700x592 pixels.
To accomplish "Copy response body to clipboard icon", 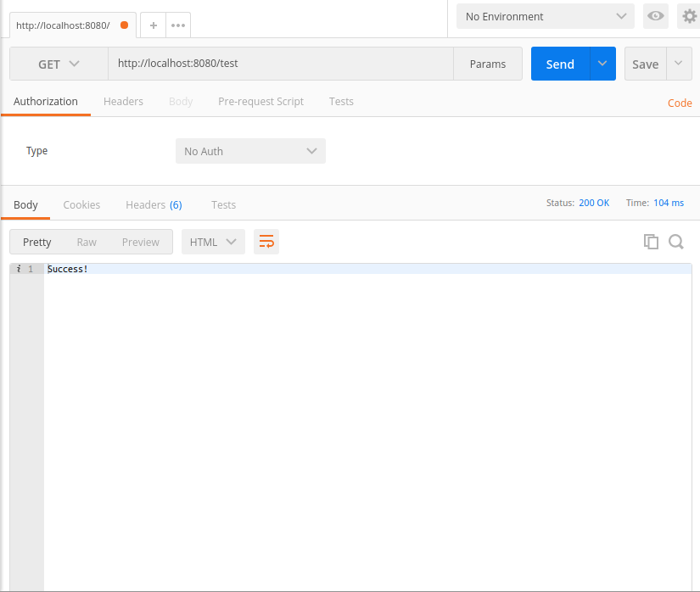I will 651,242.
